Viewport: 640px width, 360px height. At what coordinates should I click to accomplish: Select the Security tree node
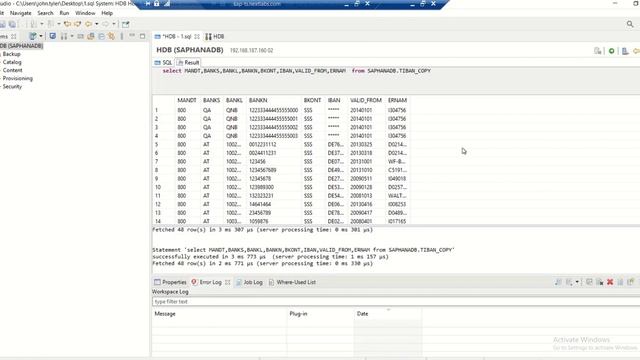(x=12, y=87)
